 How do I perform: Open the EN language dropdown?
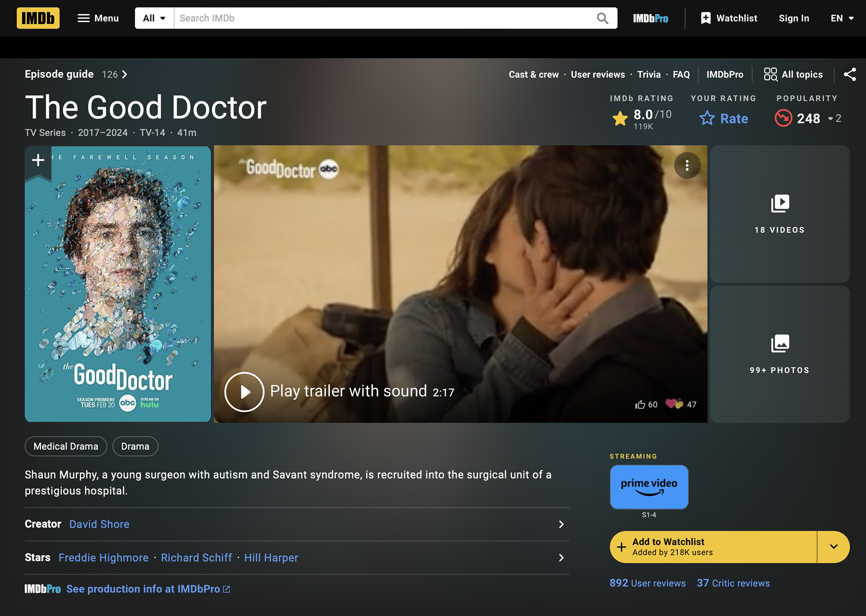[x=842, y=18]
